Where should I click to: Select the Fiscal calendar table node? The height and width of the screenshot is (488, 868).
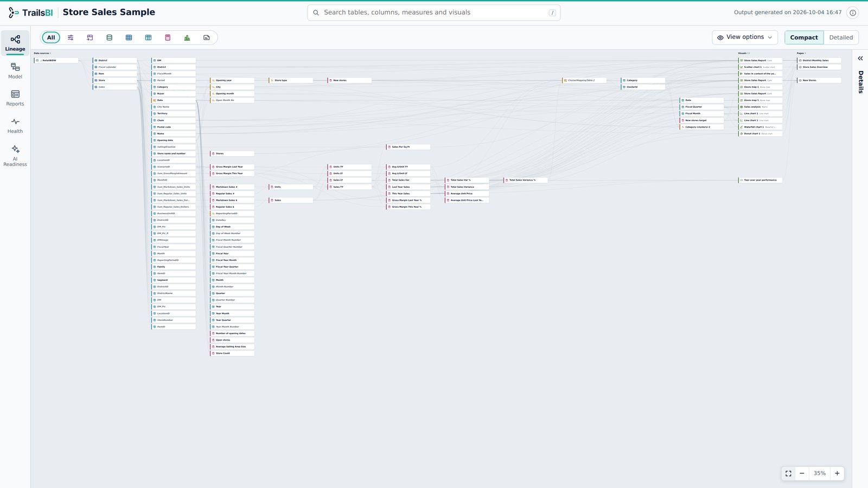tap(115, 67)
